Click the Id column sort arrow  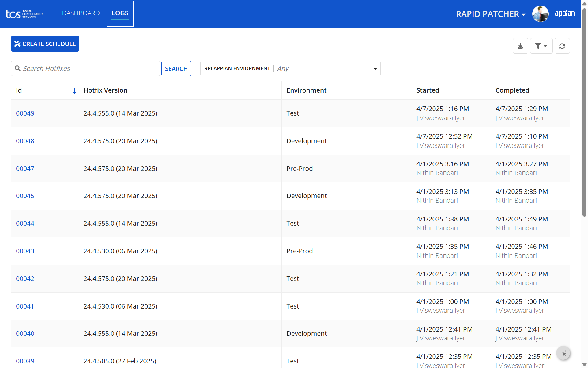point(74,91)
